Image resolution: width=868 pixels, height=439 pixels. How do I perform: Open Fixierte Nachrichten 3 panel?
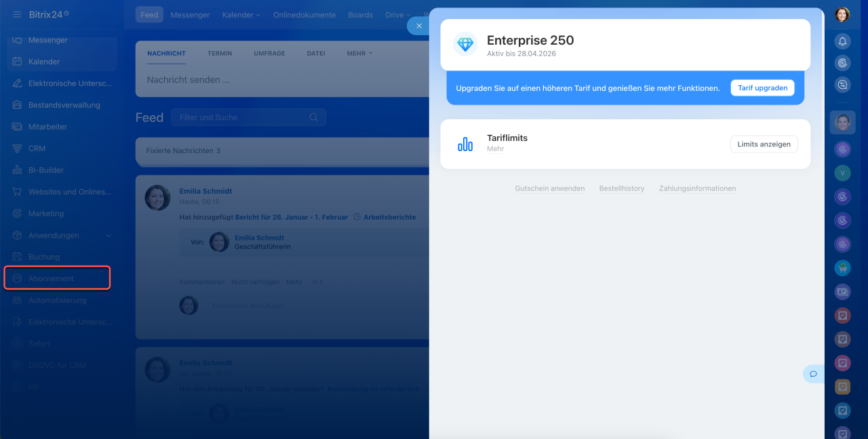[x=282, y=150]
